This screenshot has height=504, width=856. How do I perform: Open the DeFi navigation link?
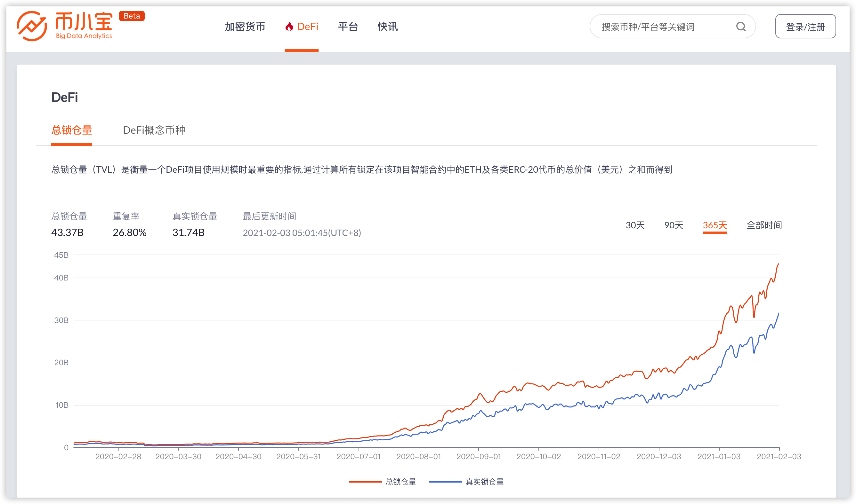pyautogui.click(x=307, y=27)
